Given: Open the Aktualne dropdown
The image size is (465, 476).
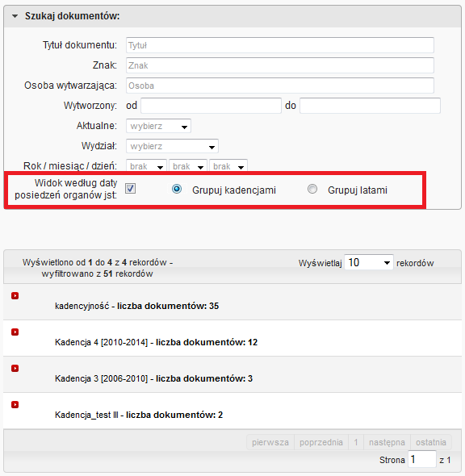Looking at the screenshot, I should coord(158,126).
